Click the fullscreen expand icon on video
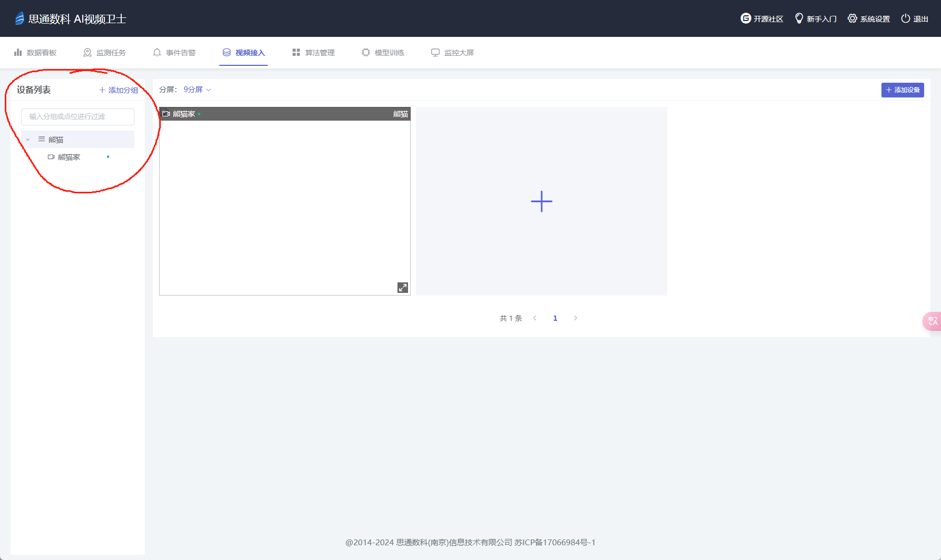Viewport: 941px width, 560px height. [x=403, y=288]
